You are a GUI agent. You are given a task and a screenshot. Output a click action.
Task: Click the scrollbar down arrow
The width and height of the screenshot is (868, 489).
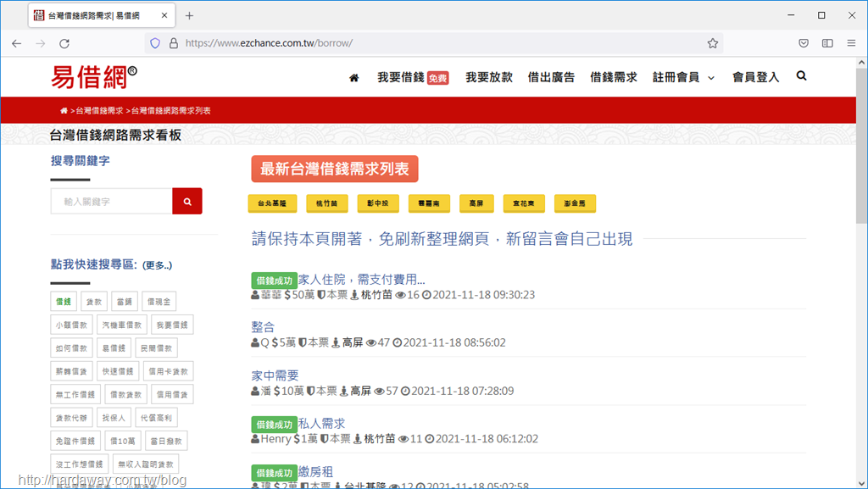coord(861,482)
